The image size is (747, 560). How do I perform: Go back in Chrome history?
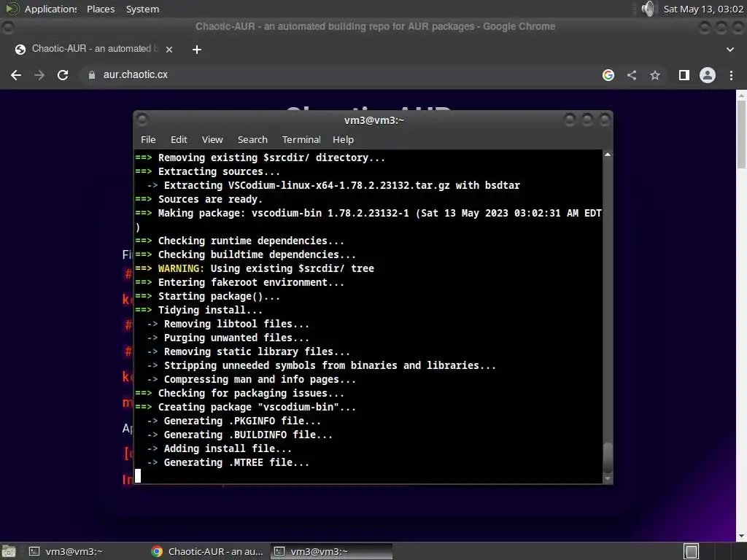16,75
